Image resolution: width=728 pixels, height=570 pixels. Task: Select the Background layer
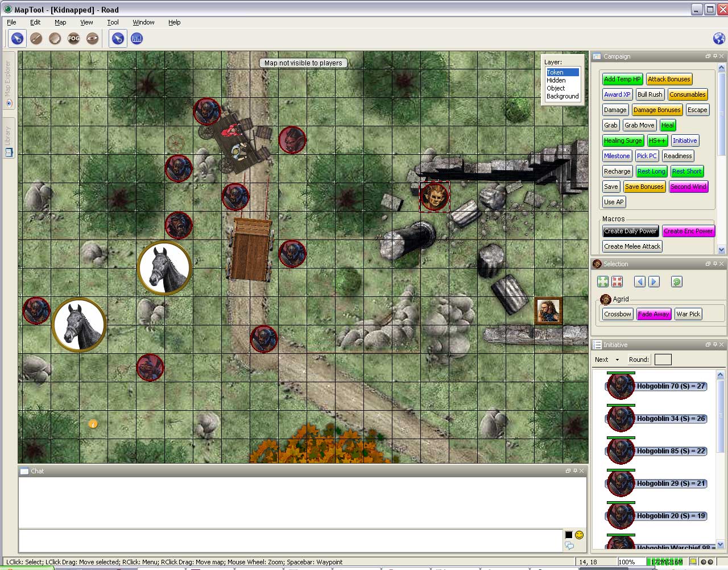click(562, 96)
